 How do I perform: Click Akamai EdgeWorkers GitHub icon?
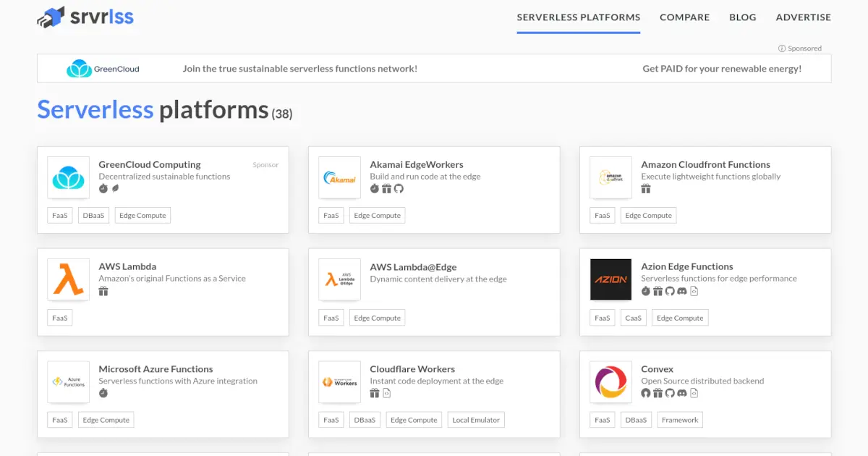[x=399, y=189]
